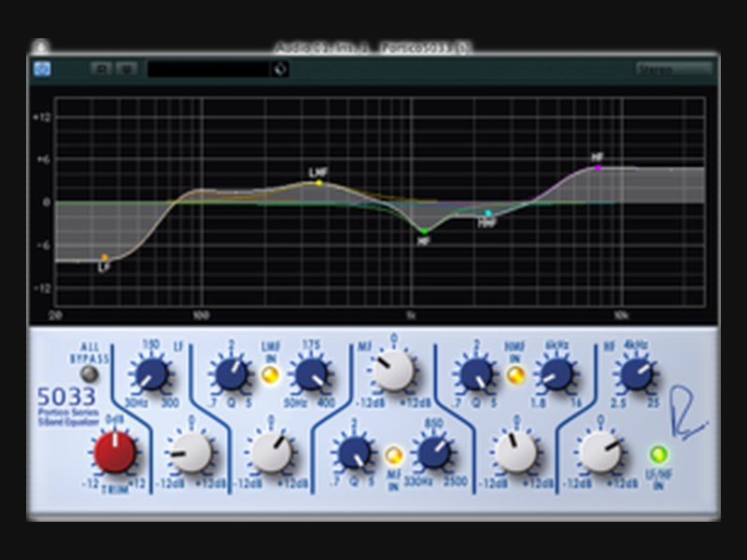Click the Write automation button in top bar

[x=127, y=69]
